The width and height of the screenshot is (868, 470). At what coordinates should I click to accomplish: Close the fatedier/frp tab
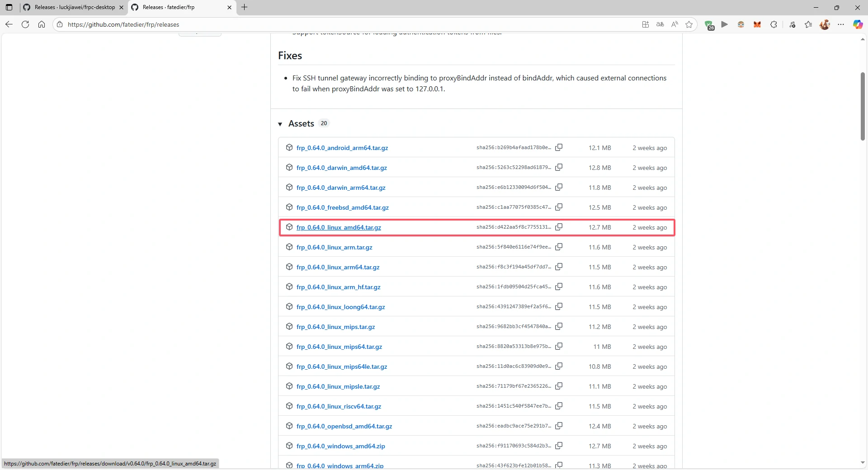coord(229,7)
